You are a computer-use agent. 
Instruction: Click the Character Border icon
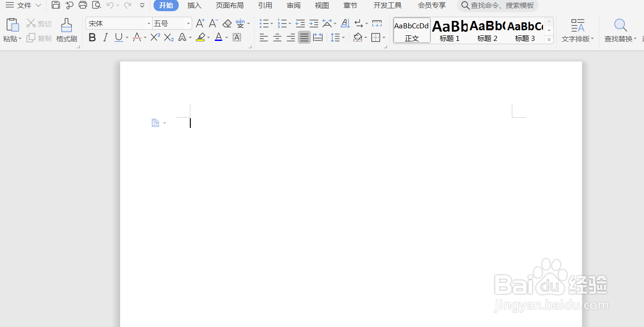click(x=237, y=38)
